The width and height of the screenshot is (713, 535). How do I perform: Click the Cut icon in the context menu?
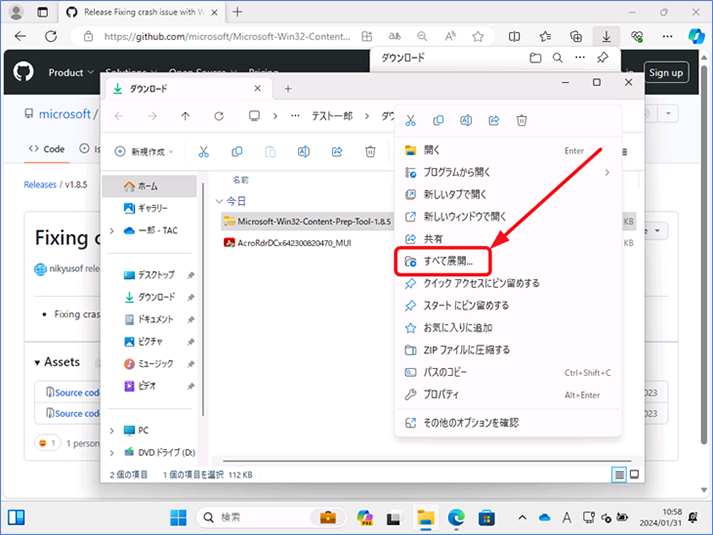pyautogui.click(x=410, y=120)
